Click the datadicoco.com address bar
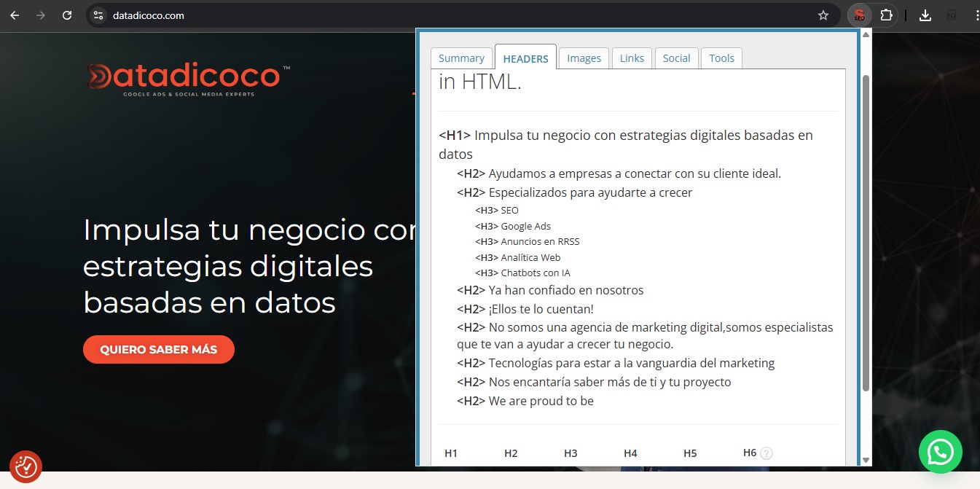The width and height of the screenshot is (980, 489). point(437,15)
